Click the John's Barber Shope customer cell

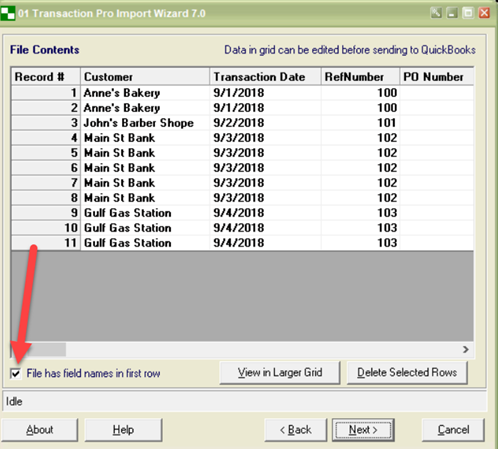click(145, 123)
